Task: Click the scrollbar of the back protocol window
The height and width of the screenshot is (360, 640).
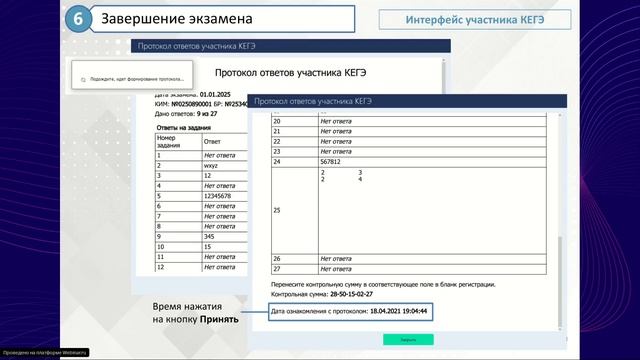Action: pyautogui.click(x=444, y=76)
